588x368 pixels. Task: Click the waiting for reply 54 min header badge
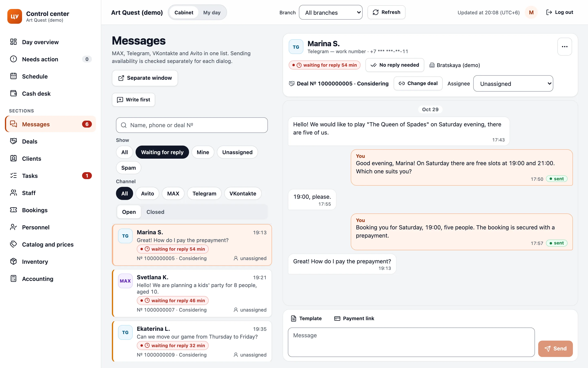324,65
